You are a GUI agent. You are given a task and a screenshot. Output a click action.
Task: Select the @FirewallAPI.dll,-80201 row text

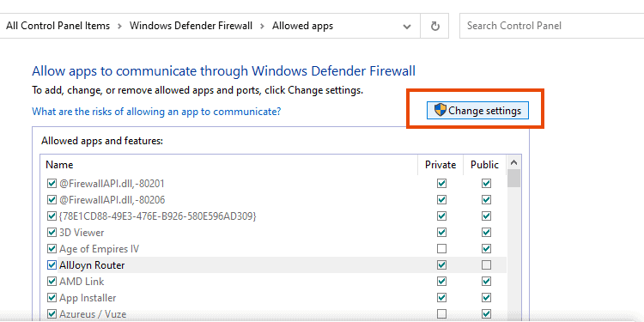tap(112, 183)
